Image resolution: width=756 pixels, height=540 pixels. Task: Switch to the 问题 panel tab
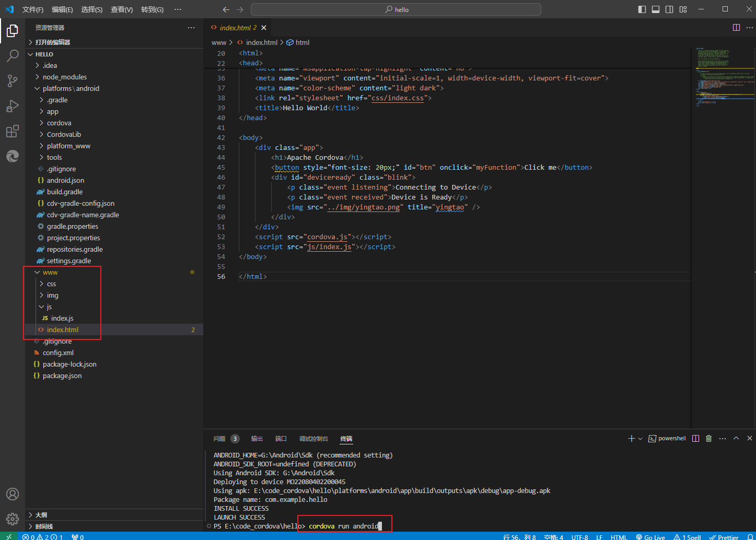(x=219, y=439)
